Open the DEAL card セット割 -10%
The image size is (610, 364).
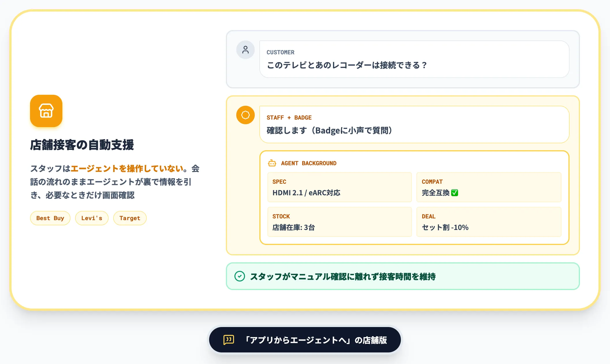pyautogui.click(x=489, y=222)
